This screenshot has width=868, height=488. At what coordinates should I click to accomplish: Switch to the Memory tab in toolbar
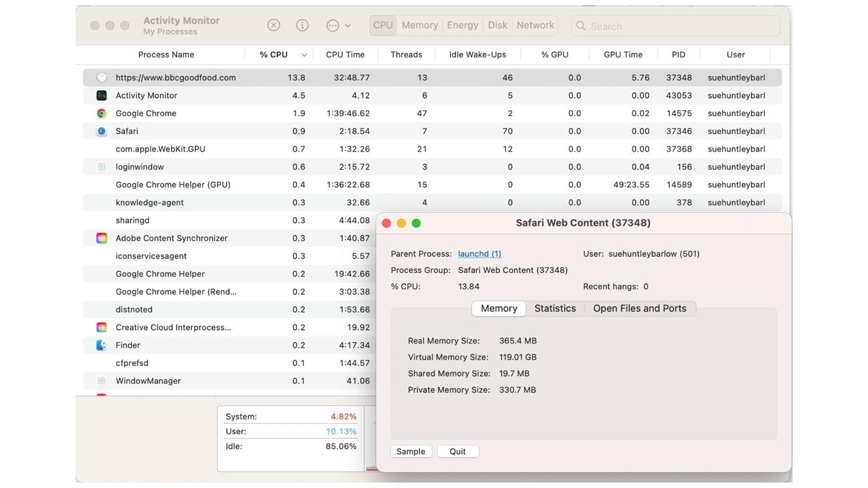(x=419, y=25)
